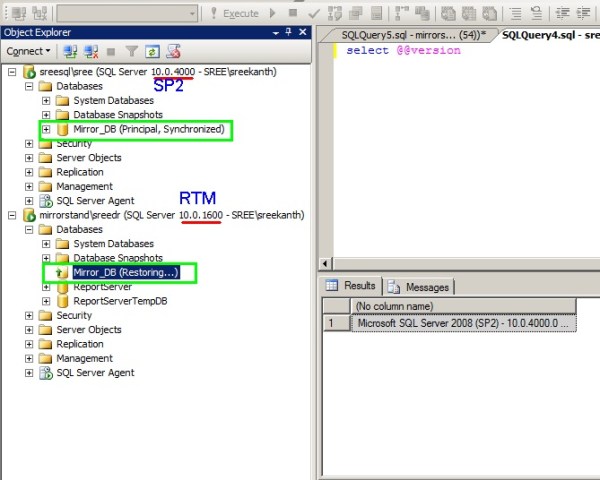Viewport: 600px width, 480px height.
Task: Click the second server's SQL Server Agent icon
Action: (45, 373)
